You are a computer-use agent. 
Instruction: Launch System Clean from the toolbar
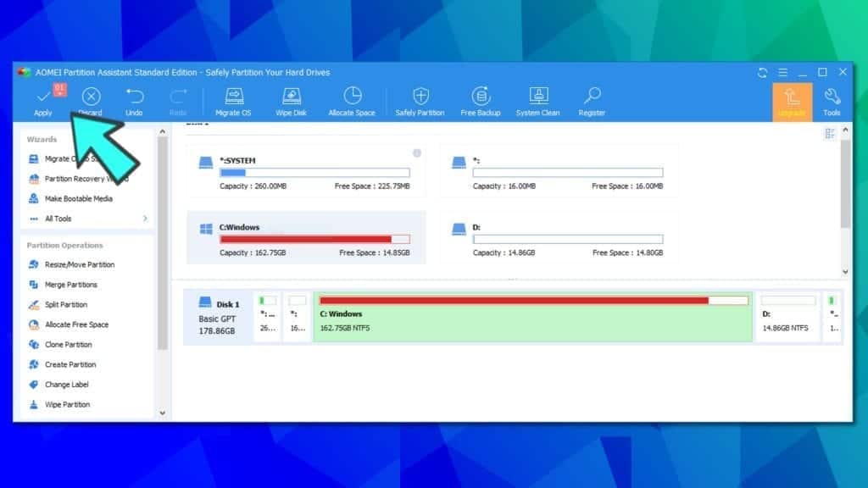pyautogui.click(x=538, y=102)
